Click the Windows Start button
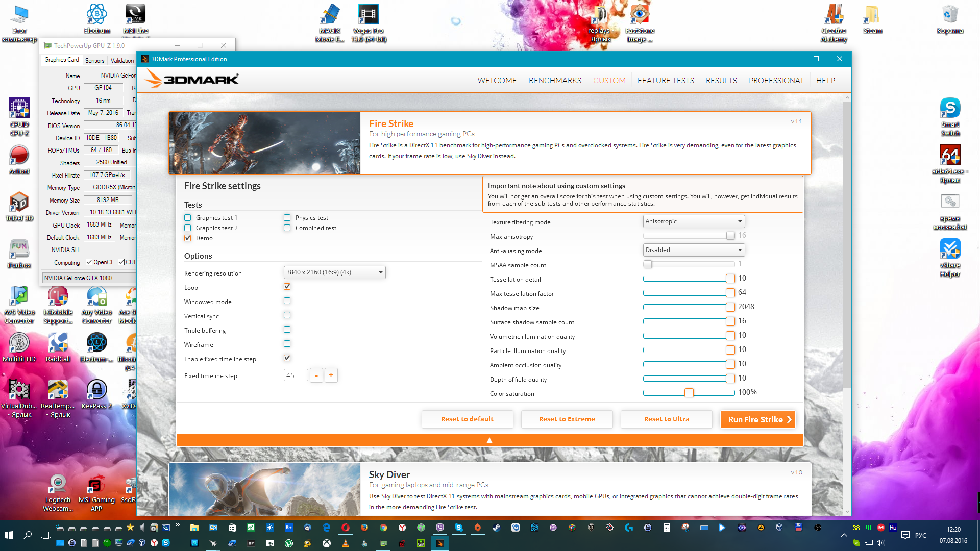 [9, 535]
